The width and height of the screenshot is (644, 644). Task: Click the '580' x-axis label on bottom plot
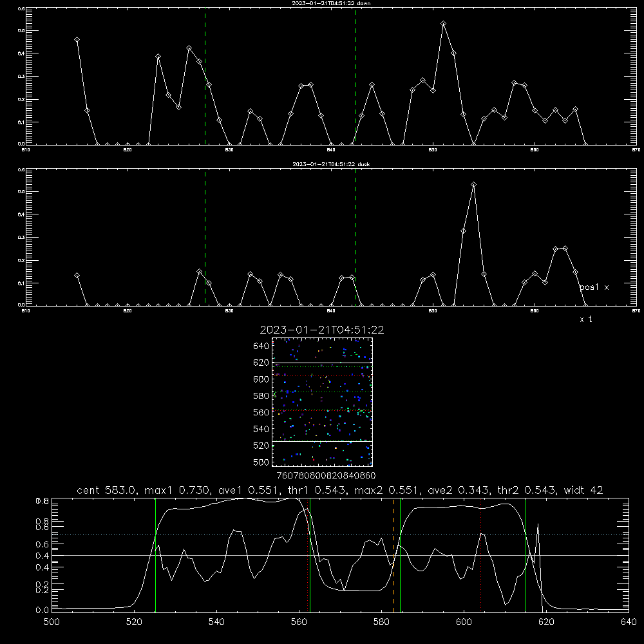tap(381, 622)
